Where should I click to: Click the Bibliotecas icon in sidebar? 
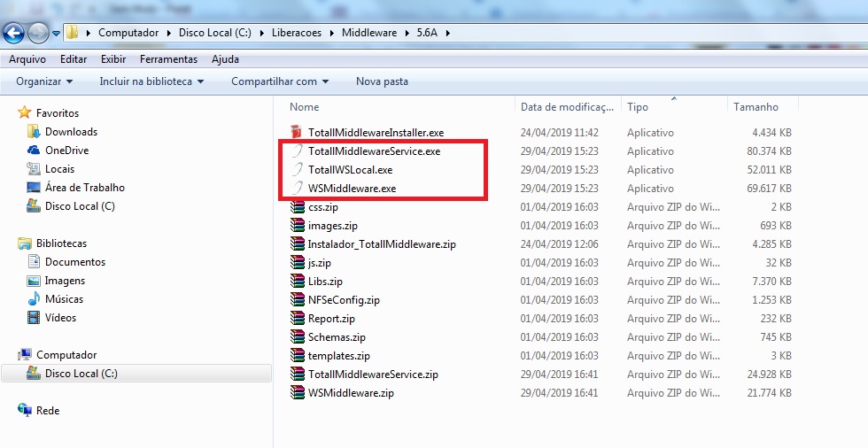[25, 243]
